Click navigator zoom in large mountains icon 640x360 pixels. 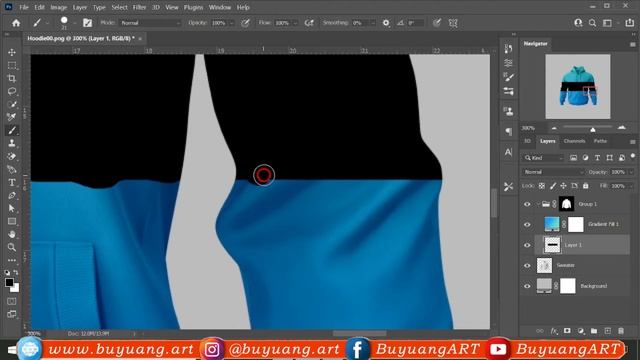click(x=621, y=128)
